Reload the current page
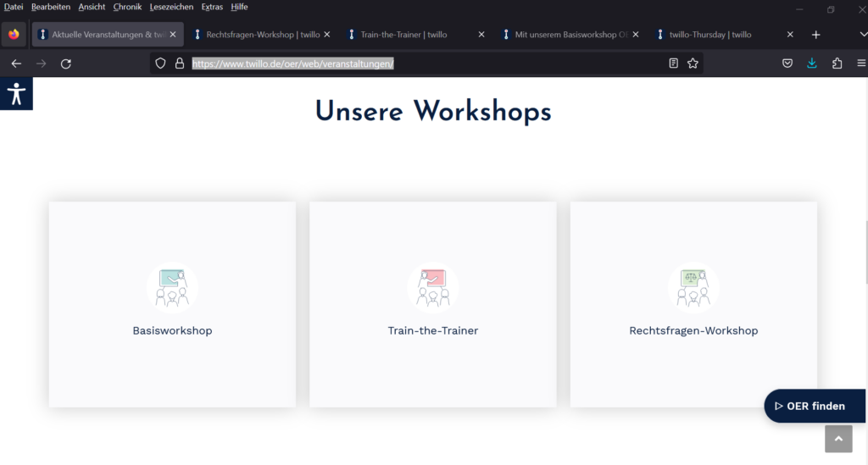 tap(66, 64)
